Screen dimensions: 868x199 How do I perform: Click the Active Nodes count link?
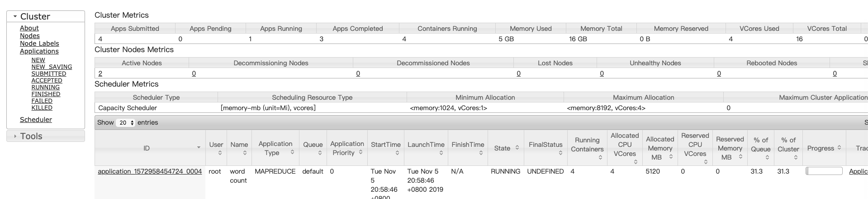click(x=100, y=73)
